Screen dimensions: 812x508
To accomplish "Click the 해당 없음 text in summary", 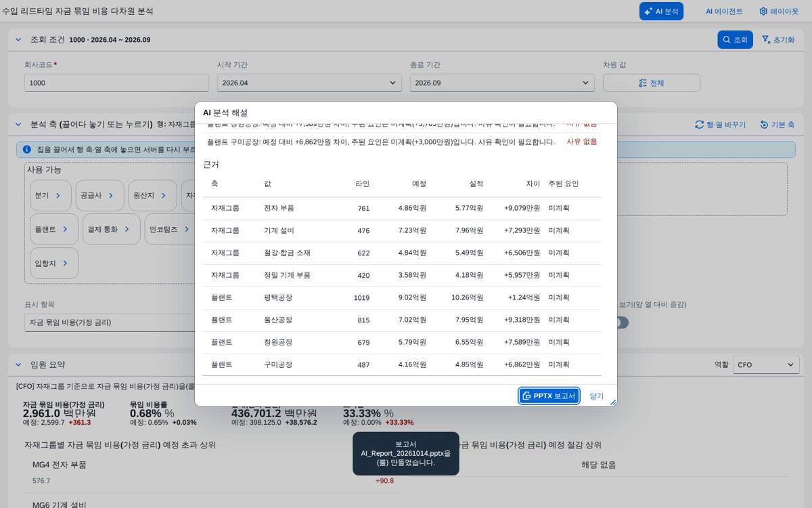I will [598, 465].
